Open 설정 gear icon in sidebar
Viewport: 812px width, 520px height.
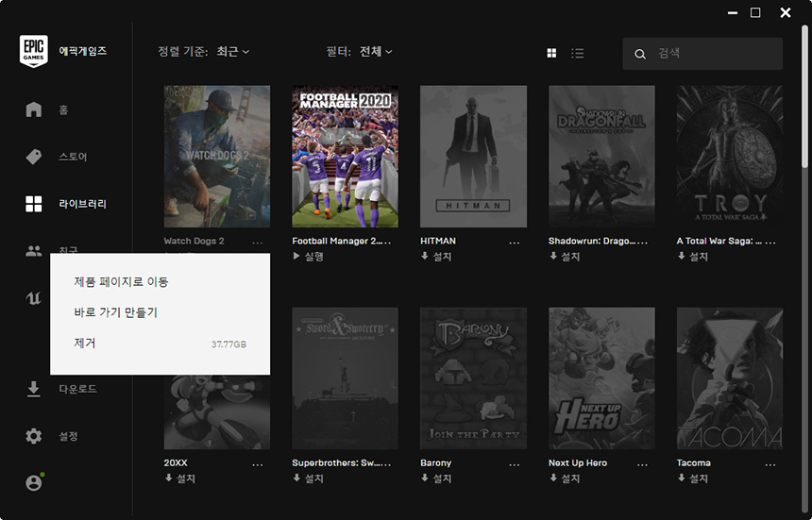(x=34, y=436)
